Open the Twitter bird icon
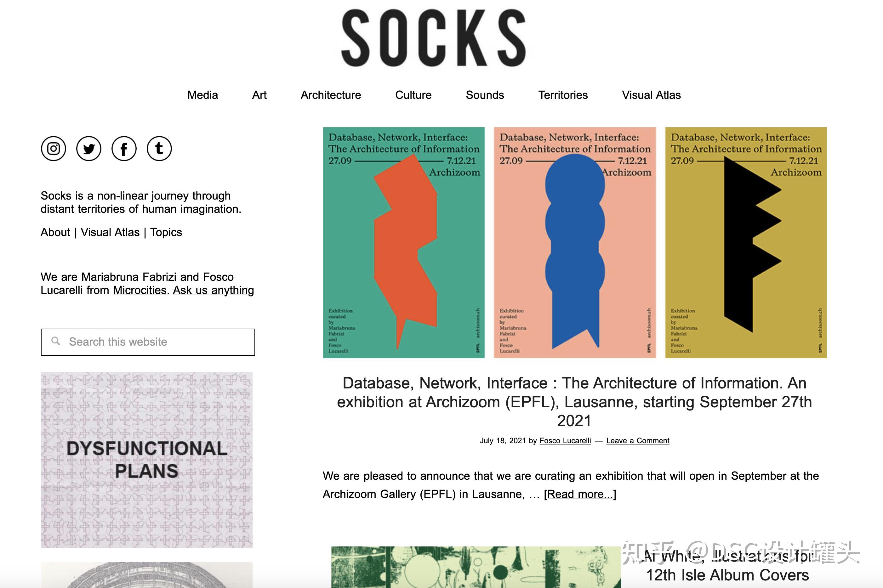Screen dimensions: 883x588 (x=88, y=149)
